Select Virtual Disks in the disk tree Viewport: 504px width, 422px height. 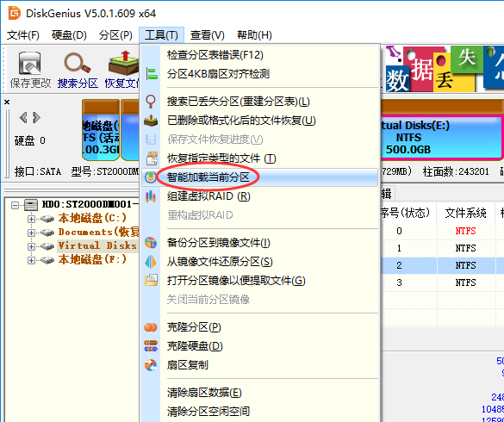98,245
